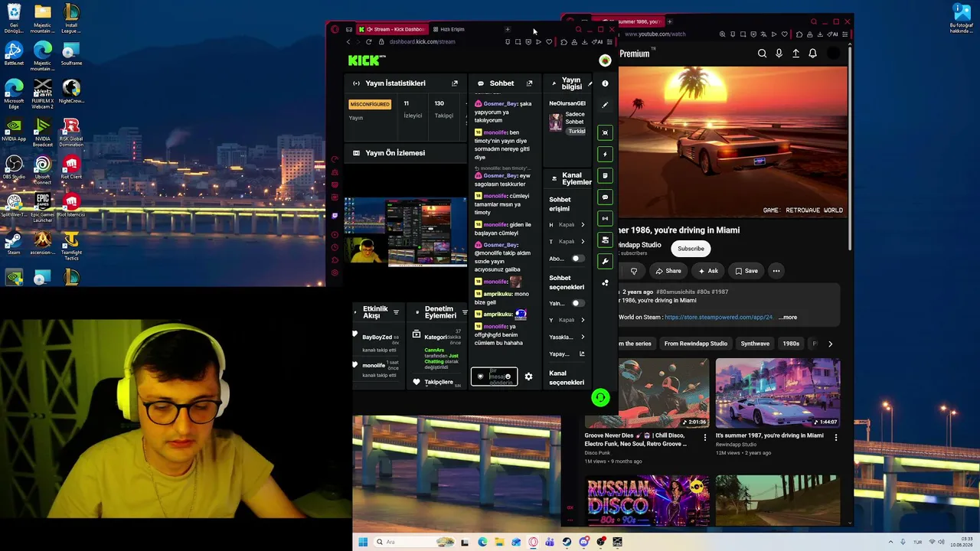This screenshot has width=980, height=551.
Task: Start YouTube voice search microphone
Action: pyautogui.click(x=779, y=54)
